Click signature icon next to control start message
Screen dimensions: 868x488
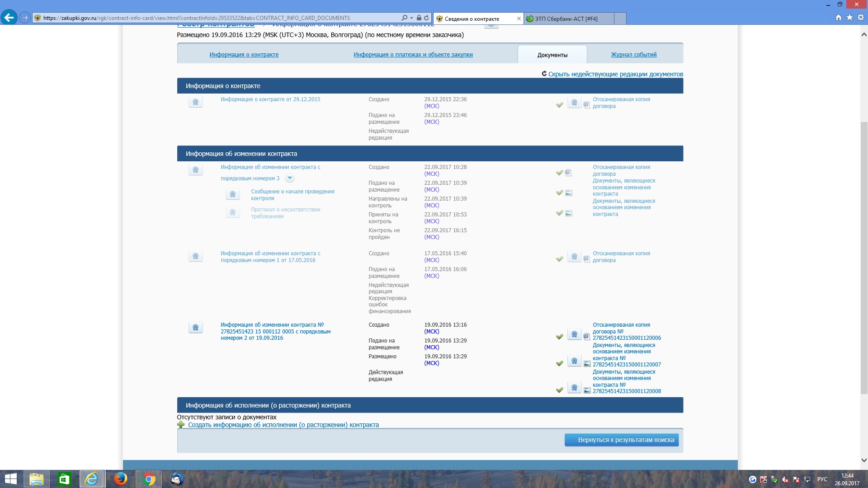(232, 194)
